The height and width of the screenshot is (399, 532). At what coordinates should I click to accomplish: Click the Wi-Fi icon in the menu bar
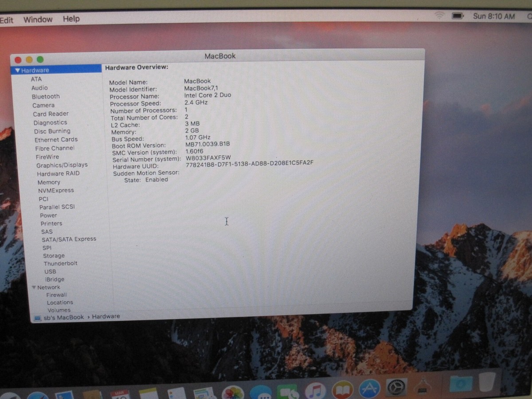click(439, 15)
